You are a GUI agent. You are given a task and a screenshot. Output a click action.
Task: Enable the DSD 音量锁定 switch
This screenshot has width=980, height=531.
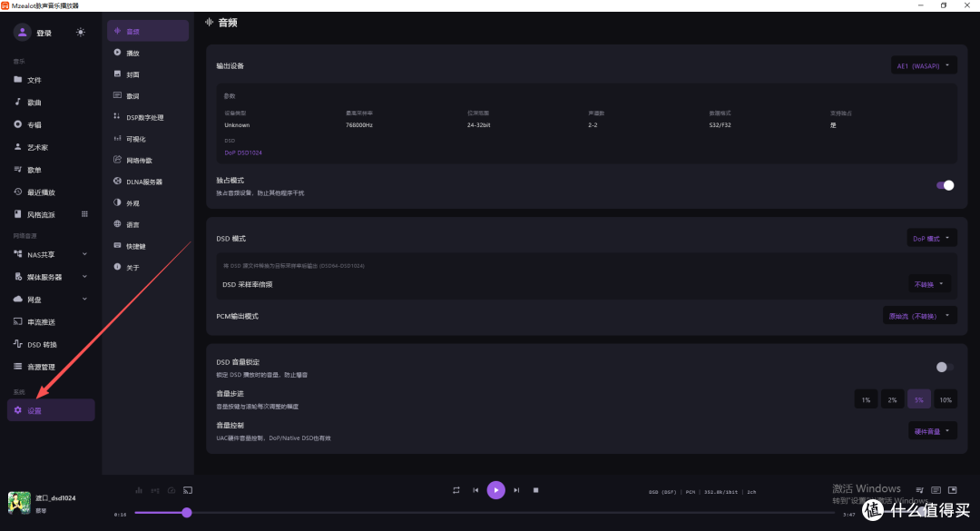(x=945, y=367)
